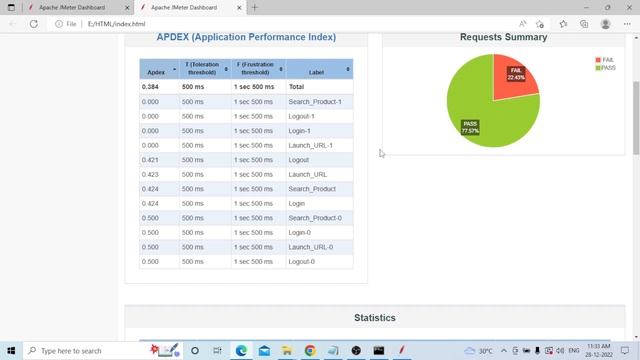Viewport: 640px width, 360px height.
Task: Click the browser back arrow
Action: click(13, 24)
